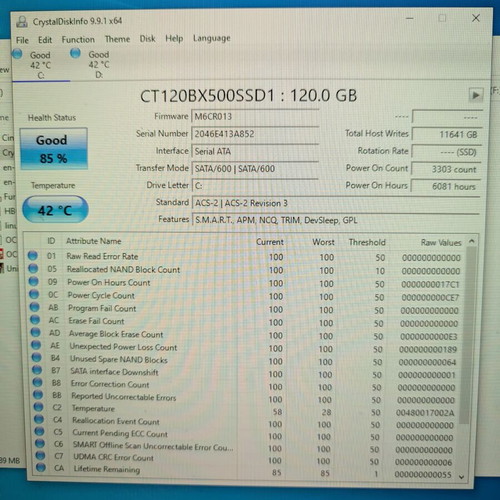The height and width of the screenshot is (500, 500).
Task: Click the Error Correction Count status icon
Action: pyautogui.click(x=38, y=382)
